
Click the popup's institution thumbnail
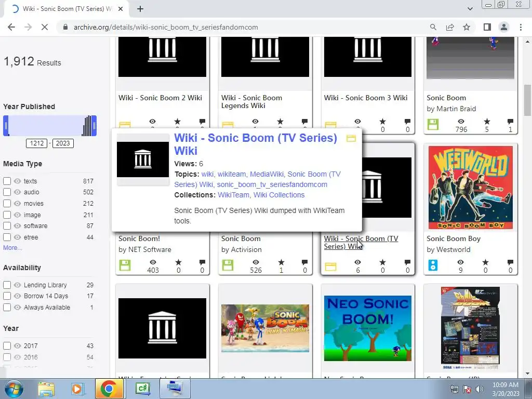coord(143,159)
